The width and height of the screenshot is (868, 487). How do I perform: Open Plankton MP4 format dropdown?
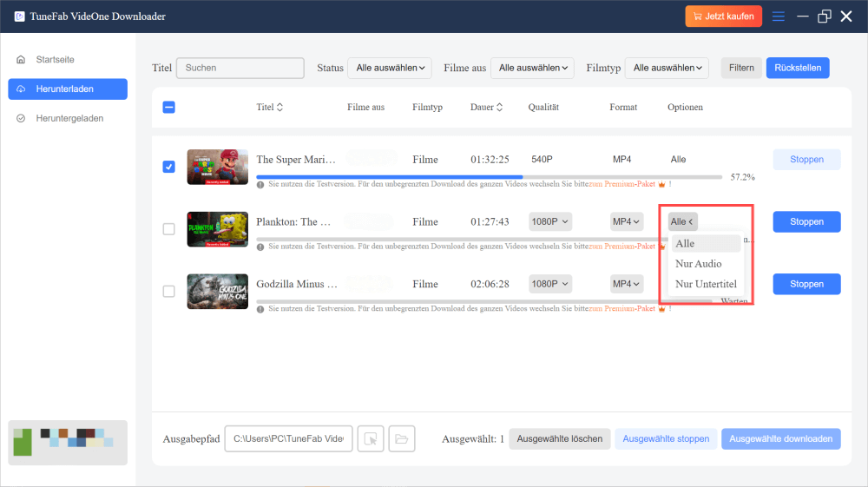click(x=627, y=221)
